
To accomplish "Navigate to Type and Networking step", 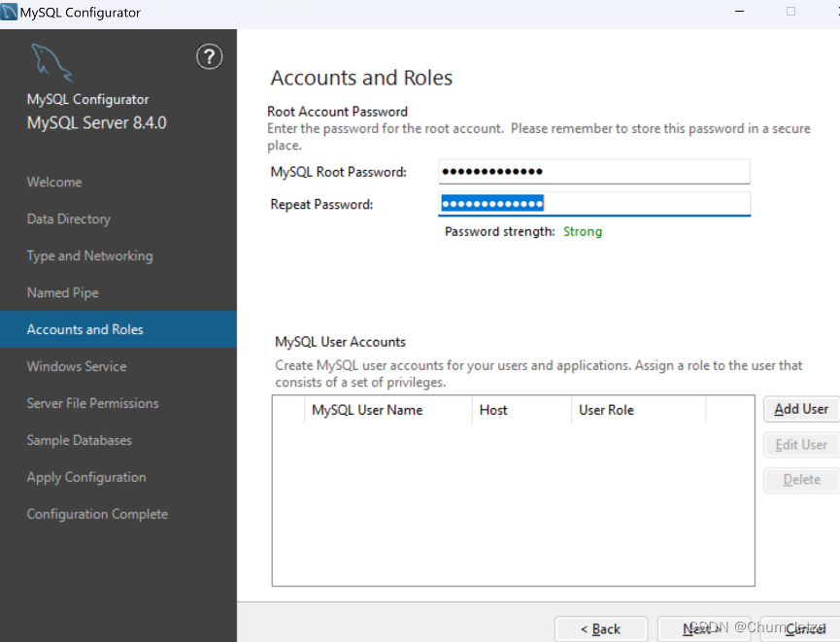I will pyautogui.click(x=89, y=255).
